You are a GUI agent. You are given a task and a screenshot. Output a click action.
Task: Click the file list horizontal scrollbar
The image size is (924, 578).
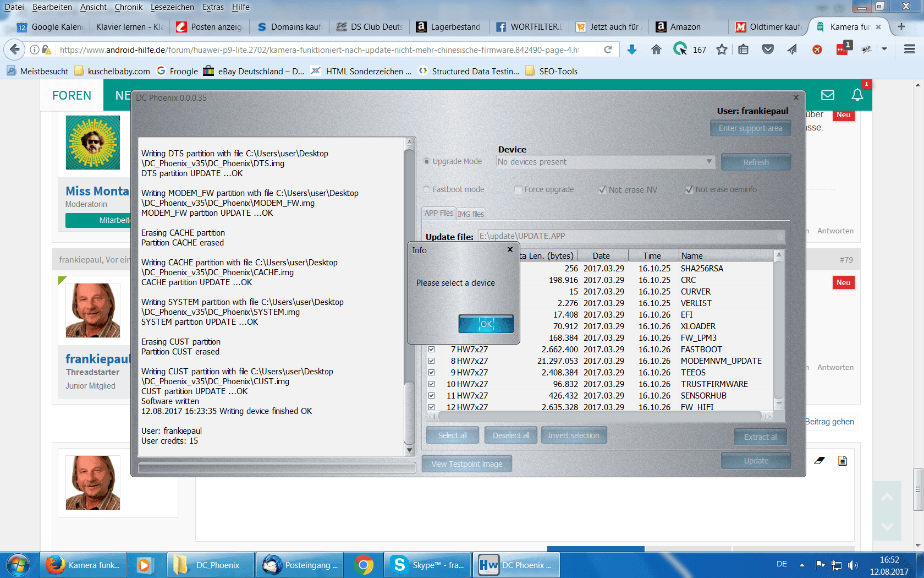coord(601,416)
